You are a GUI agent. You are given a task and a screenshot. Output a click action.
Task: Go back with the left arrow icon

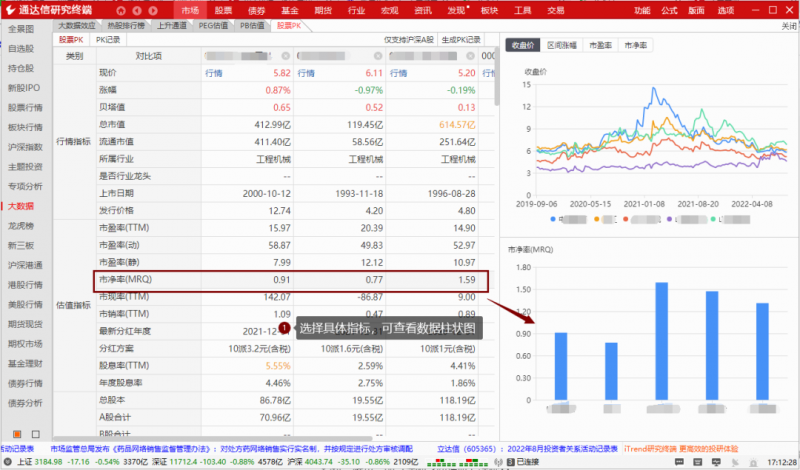click(137, 10)
